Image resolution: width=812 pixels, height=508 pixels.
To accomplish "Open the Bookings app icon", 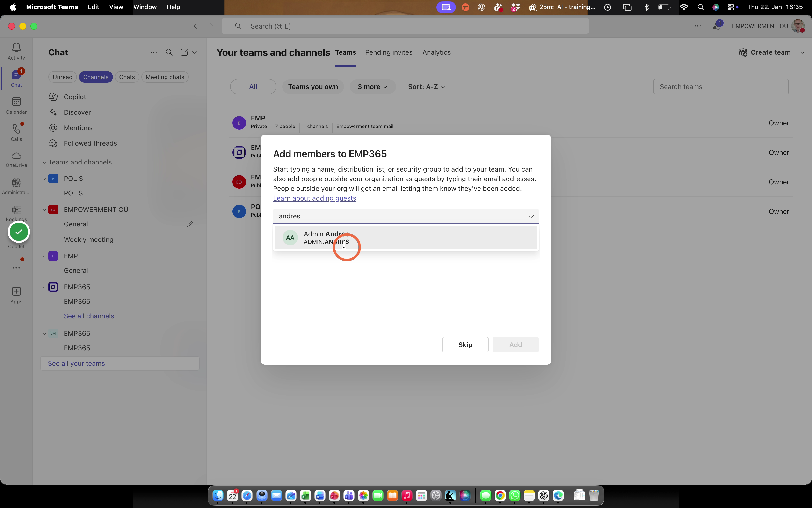I will pyautogui.click(x=16, y=213).
